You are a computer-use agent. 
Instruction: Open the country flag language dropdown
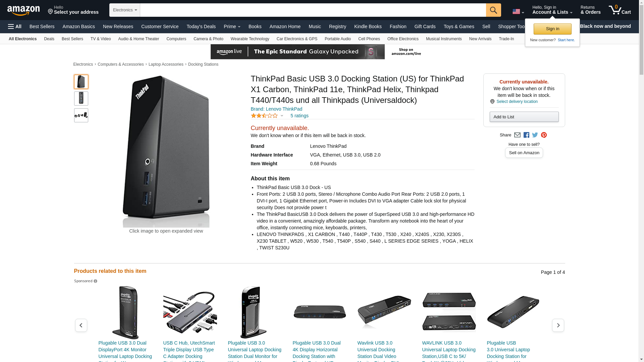518,12
